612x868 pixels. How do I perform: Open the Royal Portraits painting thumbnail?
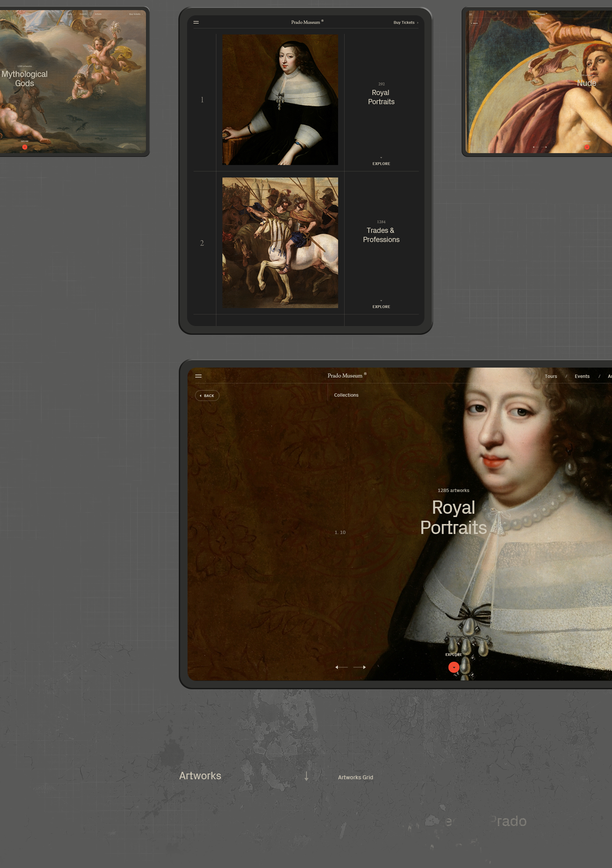click(280, 100)
